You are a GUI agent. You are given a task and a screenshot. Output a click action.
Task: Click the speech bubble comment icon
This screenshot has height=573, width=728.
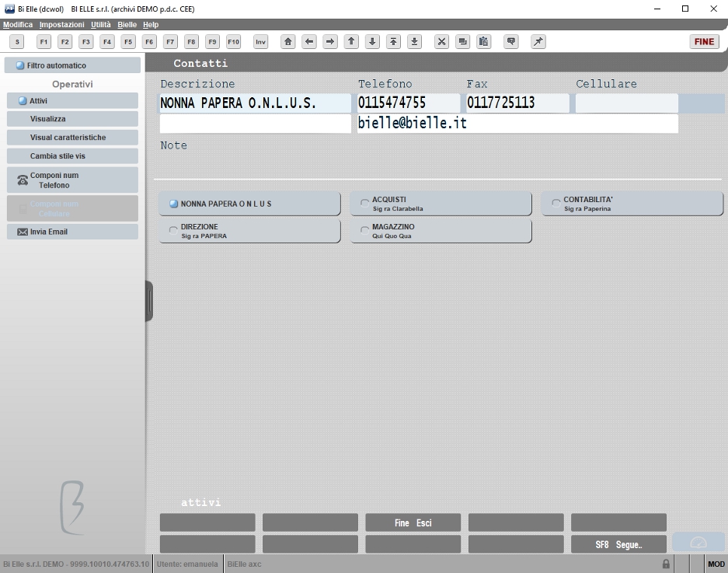pyautogui.click(x=511, y=42)
